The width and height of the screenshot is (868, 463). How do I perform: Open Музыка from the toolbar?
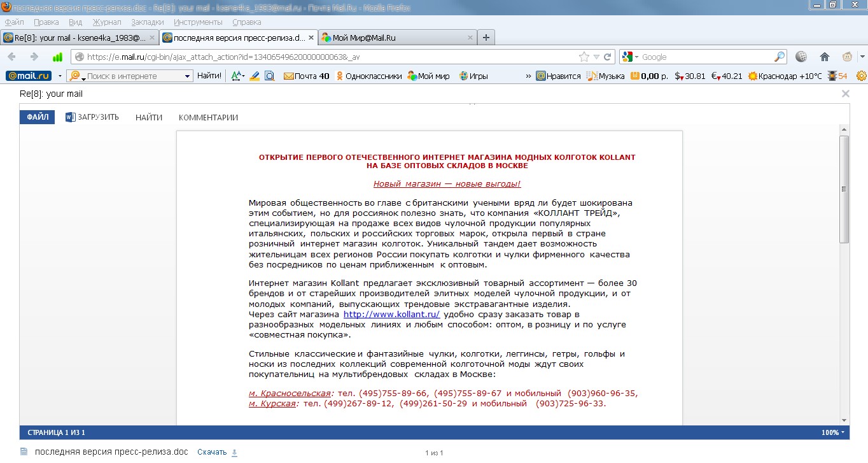pos(605,76)
